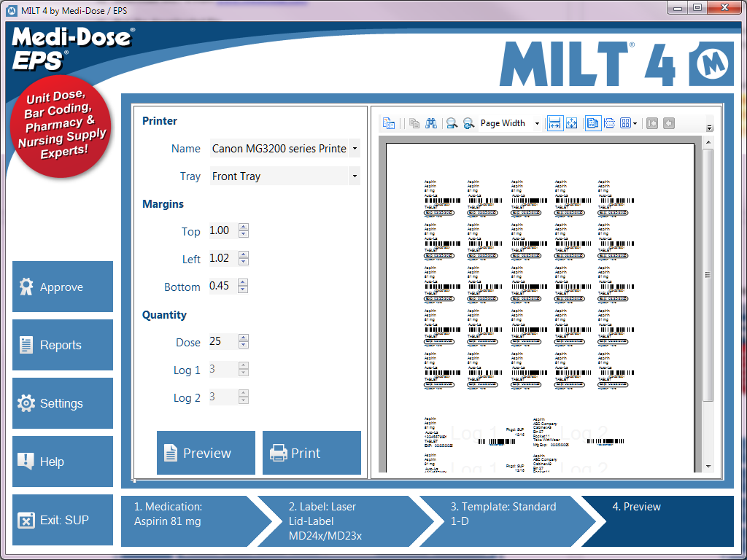Click the Help button

tap(63, 462)
